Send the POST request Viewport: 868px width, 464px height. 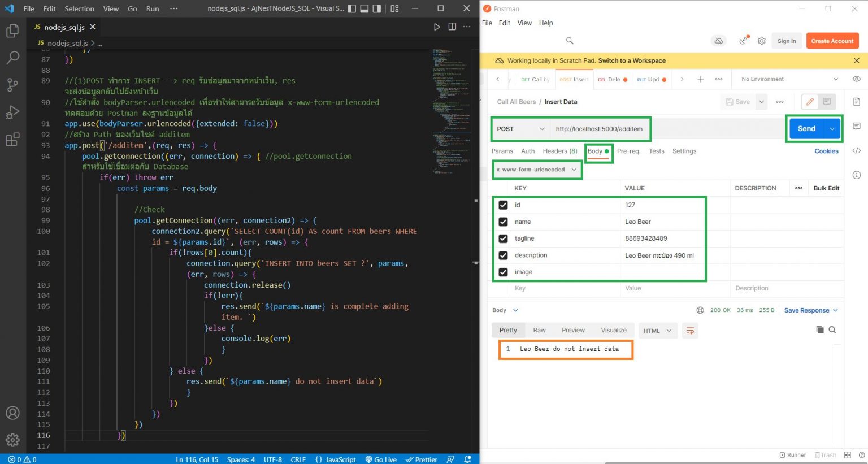point(806,129)
